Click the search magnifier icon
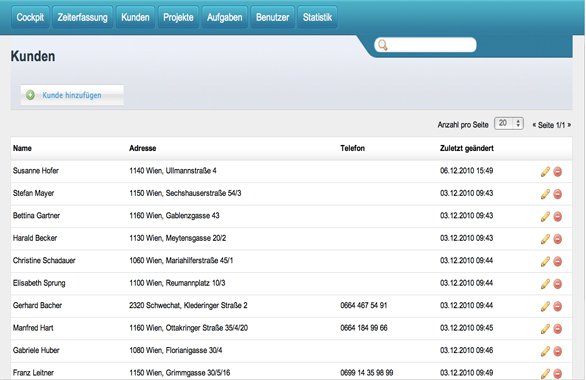The width and height of the screenshot is (586, 380). pyautogui.click(x=382, y=45)
